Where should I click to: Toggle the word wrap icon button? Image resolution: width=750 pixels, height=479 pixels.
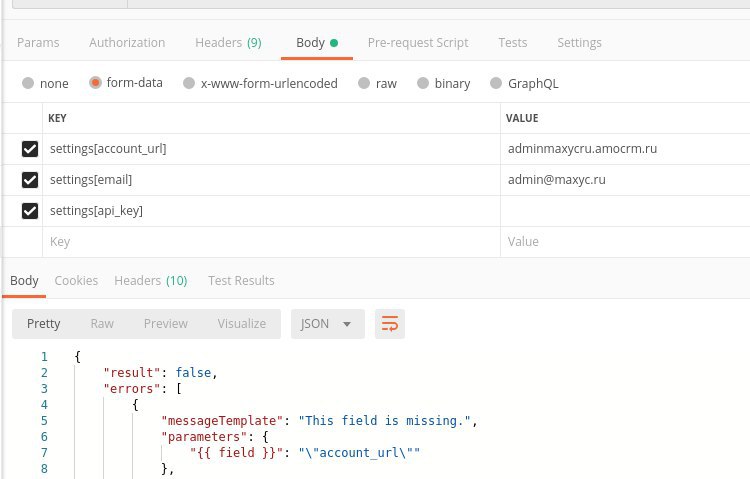(x=389, y=324)
